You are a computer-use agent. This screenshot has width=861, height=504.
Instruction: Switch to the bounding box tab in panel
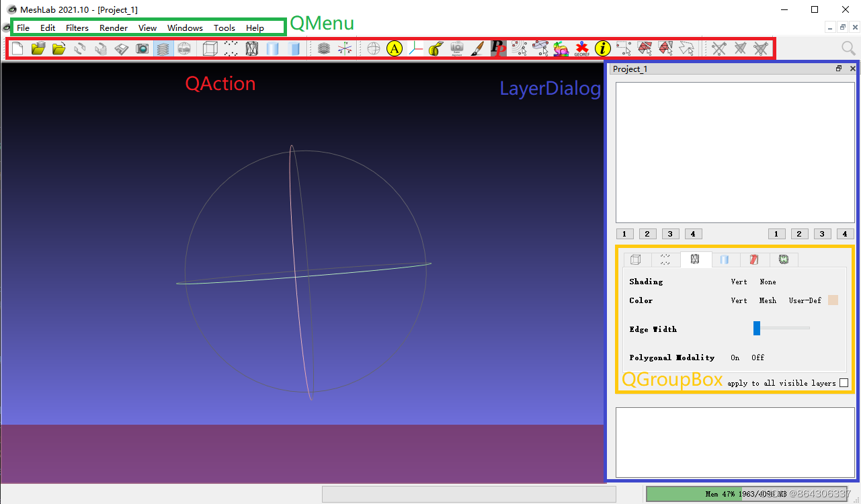636,259
